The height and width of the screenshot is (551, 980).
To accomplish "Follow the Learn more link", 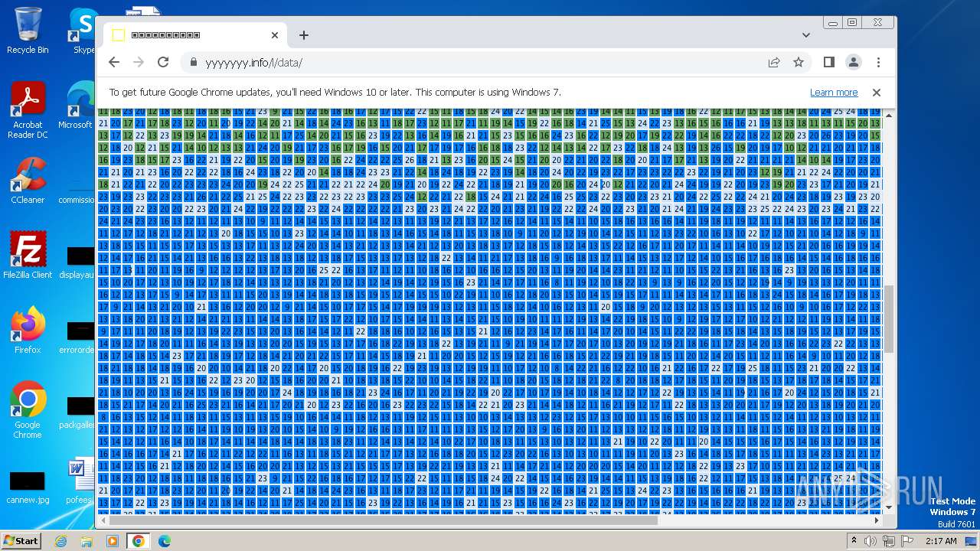I will click(x=834, y=92).
